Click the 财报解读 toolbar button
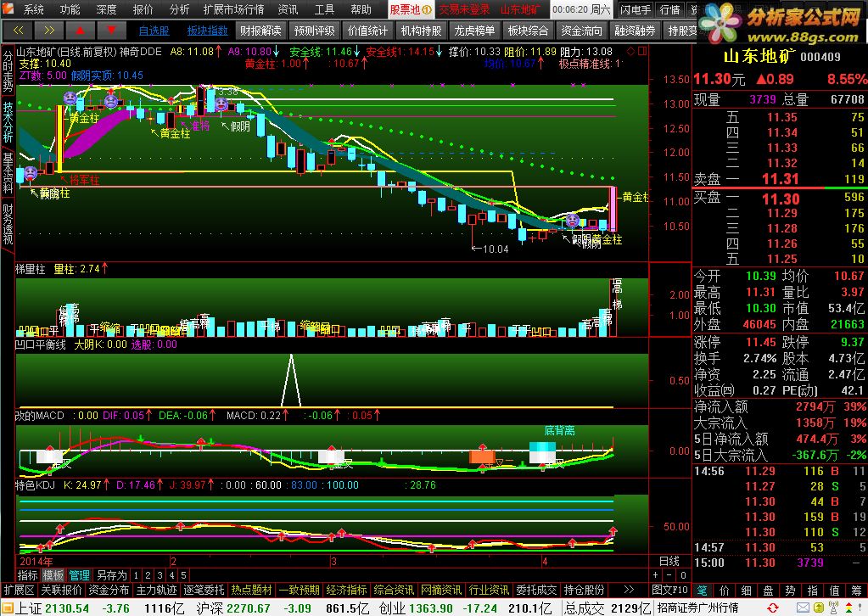Screen dimensions: 868x616 coord(260,31)
